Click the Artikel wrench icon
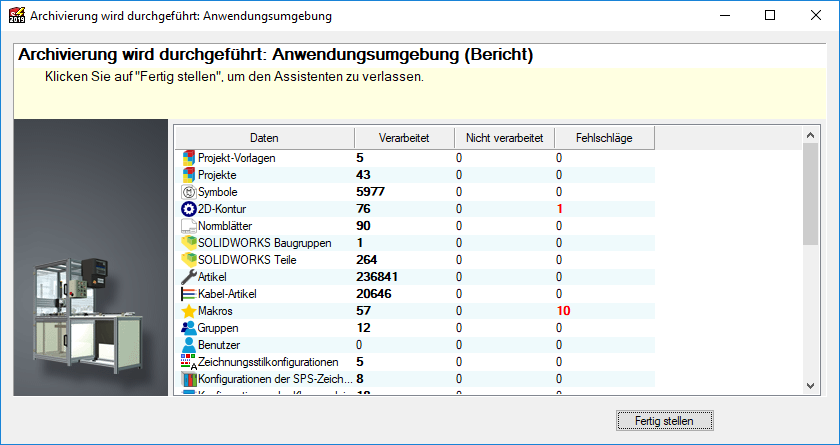The image size is (840, 445). pos(188,277)
